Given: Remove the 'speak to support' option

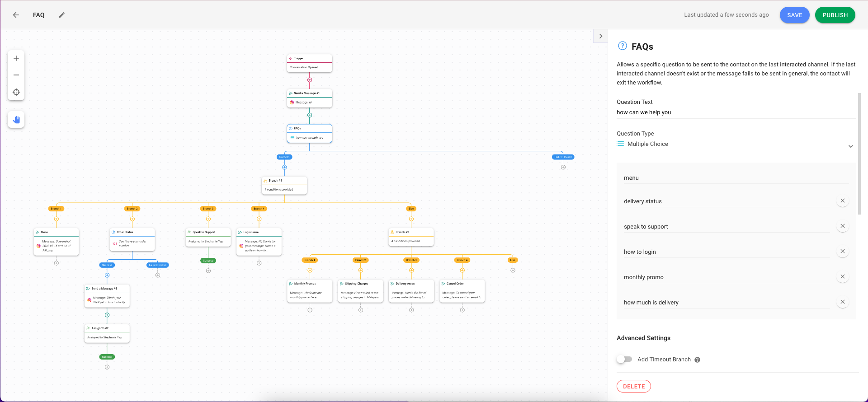Looking at the screenshot, I should click(842, 226).
